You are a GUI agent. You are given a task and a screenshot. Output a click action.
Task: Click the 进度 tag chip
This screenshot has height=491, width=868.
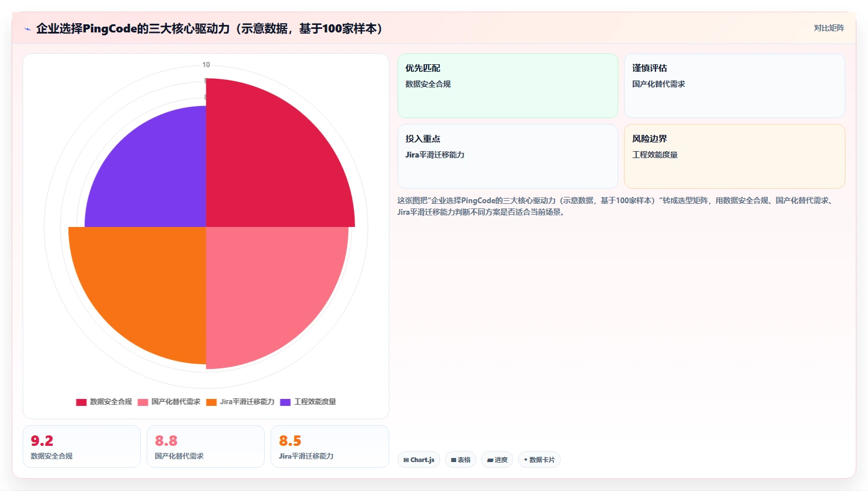[x=497, y=460]
